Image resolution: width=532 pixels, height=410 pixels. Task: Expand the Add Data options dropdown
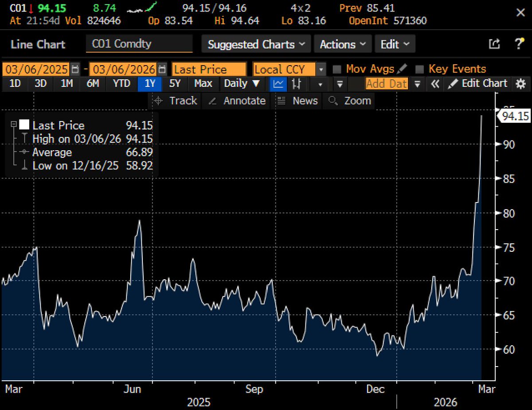(417, 83)
